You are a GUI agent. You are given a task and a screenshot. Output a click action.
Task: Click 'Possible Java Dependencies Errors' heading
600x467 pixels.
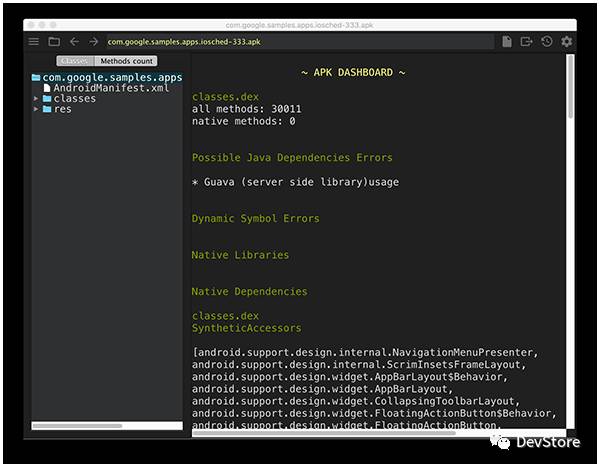tap(292, 158)
